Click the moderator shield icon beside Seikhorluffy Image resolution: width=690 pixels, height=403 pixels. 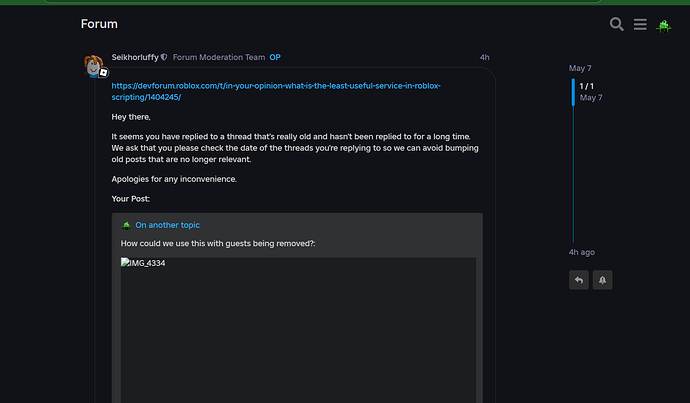point(165,58)
